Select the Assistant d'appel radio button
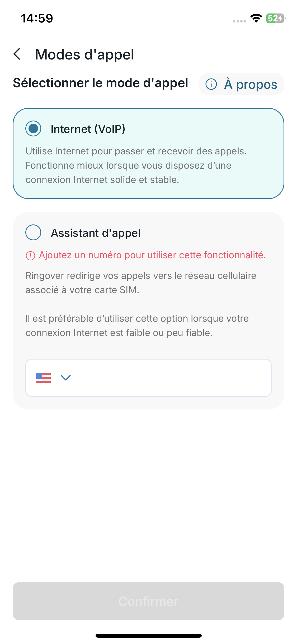Viewport: 297px width, 644px height. coord(33,232)
